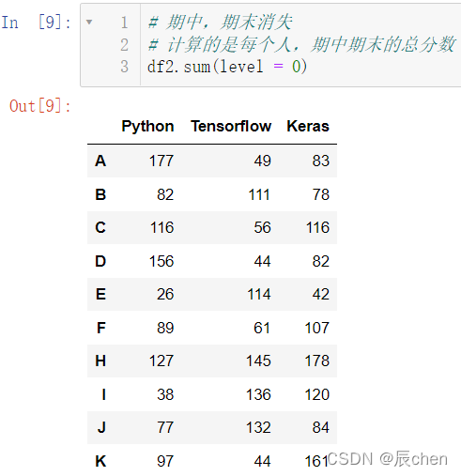Click the Out[9] output prompt
Image resolution: width=461 pixels, height=476 pixels.
40,106
